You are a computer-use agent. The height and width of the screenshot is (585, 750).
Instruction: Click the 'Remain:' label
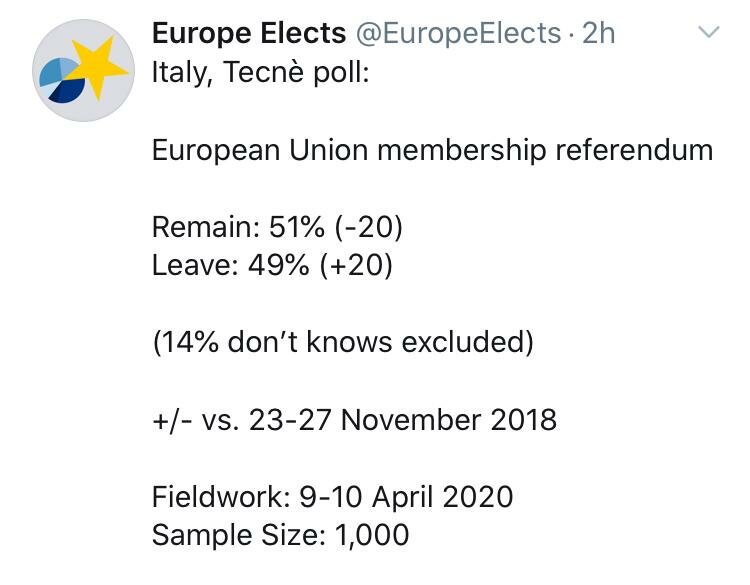[205, 227]
